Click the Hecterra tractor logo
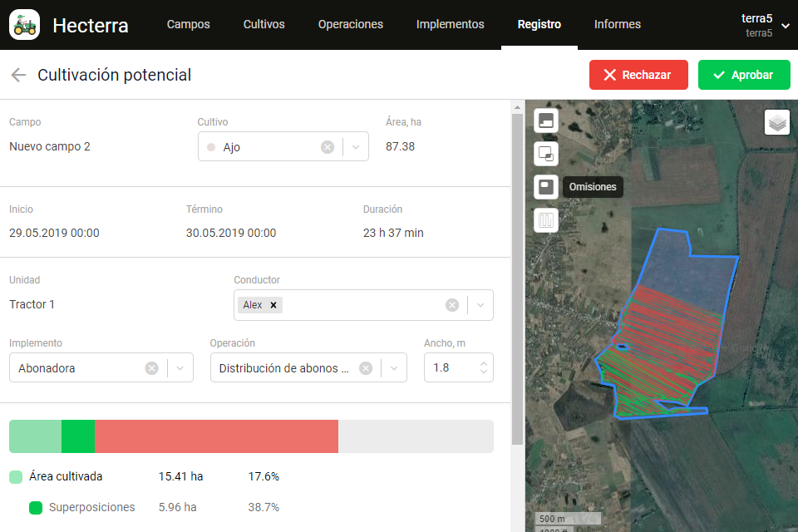798x532 pixels. (25, 25)
